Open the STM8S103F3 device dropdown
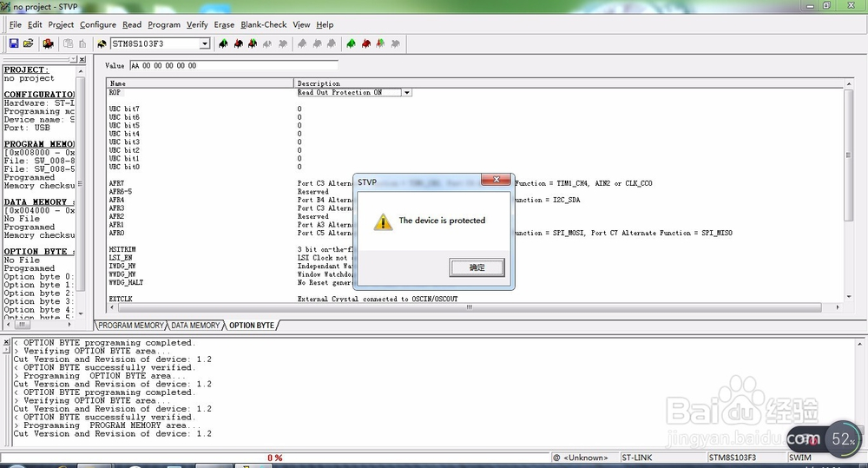This screenshot has width=868, height=468. (x=205, y=43)
